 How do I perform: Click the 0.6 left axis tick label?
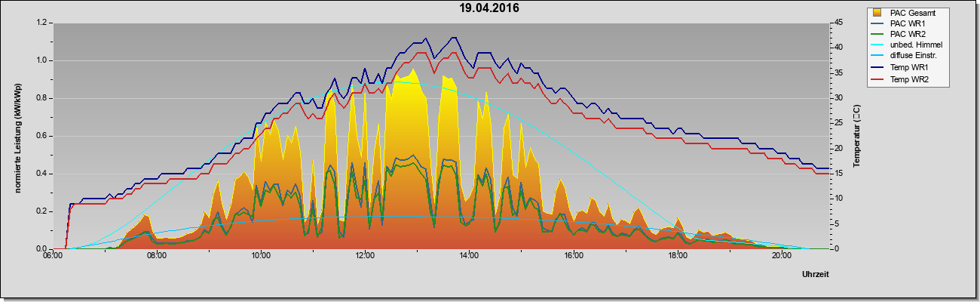[x=41, y=136]
